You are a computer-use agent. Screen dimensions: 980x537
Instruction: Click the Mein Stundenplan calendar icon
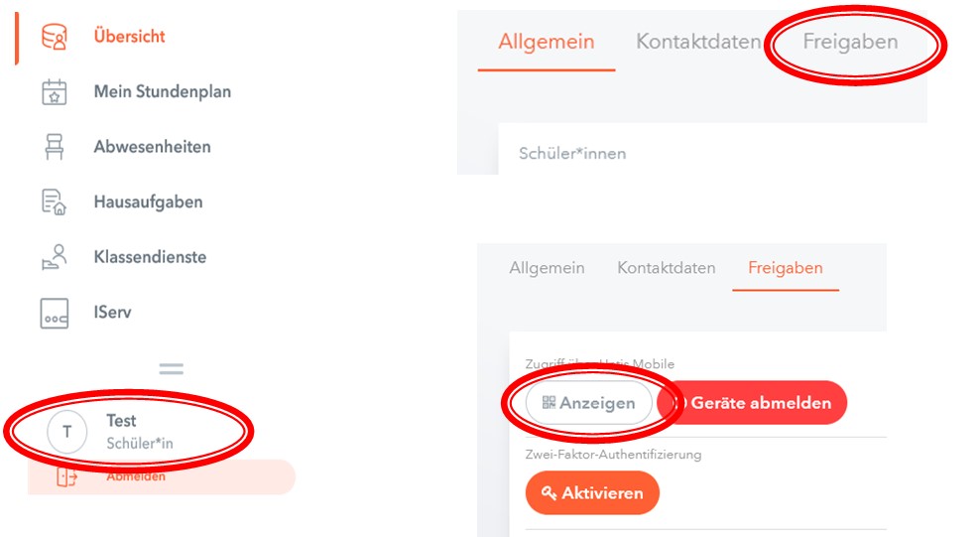pyautogui.click(x=55, y=92)
